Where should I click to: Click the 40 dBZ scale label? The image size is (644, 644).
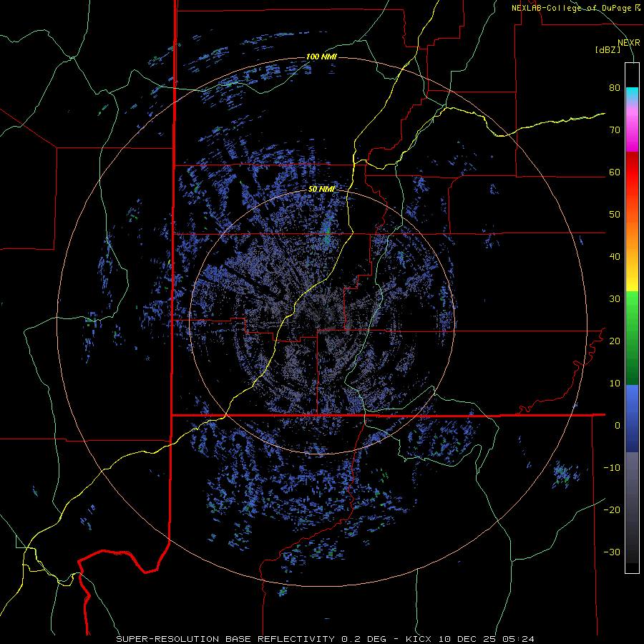click(615, 257)
